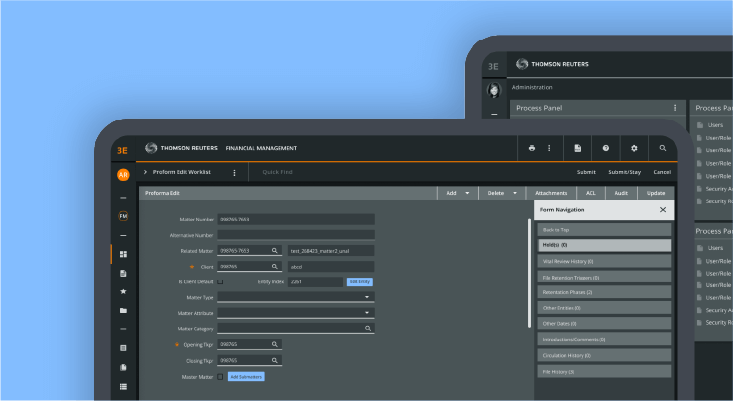
Task: Click the Alternative Number input field
Action: 296,235
